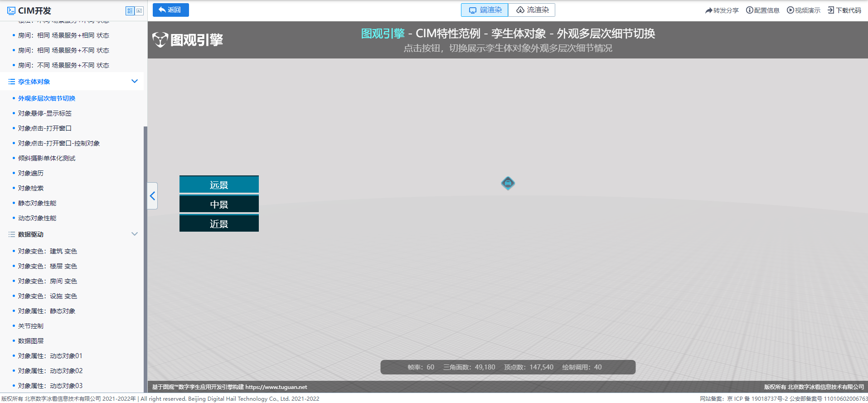Screen dimensions: 868x403
Task: Click the 返回 back button
Action: click(x=170, y=10)
